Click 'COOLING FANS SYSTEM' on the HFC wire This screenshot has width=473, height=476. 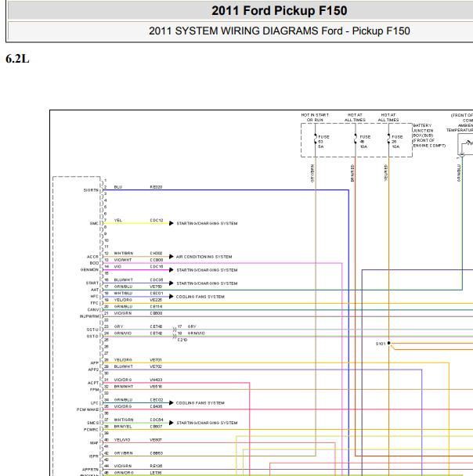200,297
